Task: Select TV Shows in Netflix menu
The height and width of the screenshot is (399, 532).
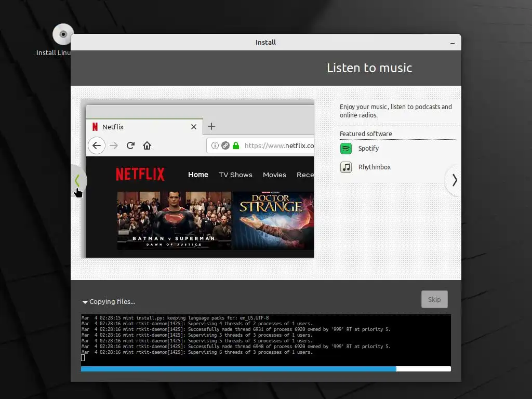Action: point(235,175)
